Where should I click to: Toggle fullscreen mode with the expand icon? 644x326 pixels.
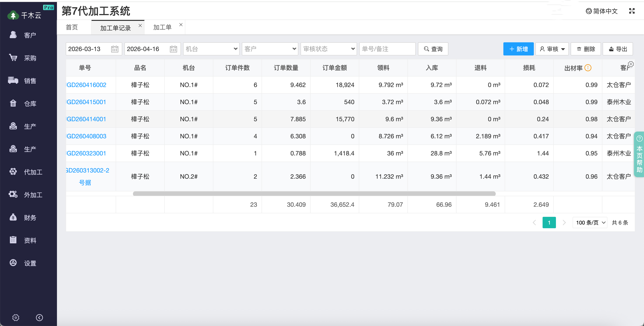(x=632, y=11)
